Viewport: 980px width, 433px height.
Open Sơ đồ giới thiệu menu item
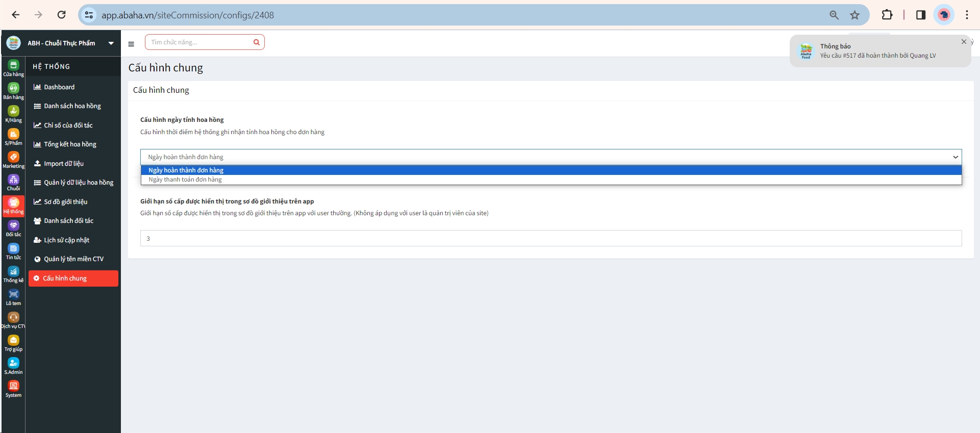[x=65, y=202]
